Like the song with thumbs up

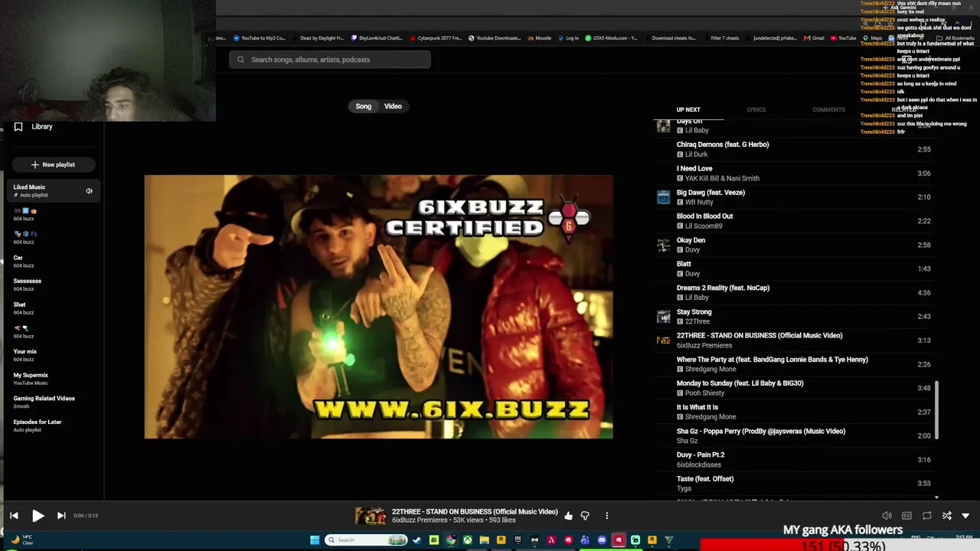coord(568,516)
